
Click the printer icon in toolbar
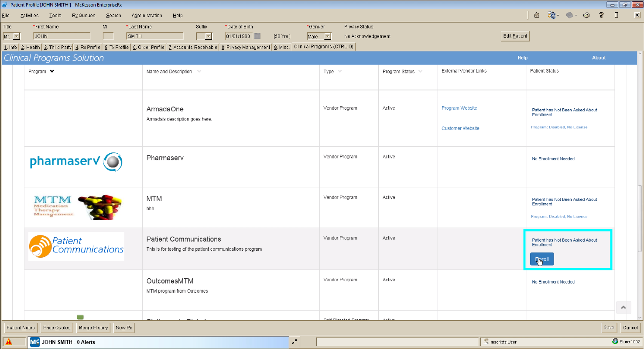(587, 15)
